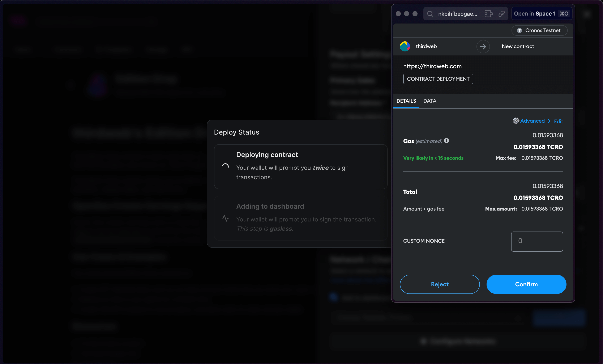Click the pulse icon beside Adding to dashboard
This screenshot has width=603, height=364.
[225, 218]
